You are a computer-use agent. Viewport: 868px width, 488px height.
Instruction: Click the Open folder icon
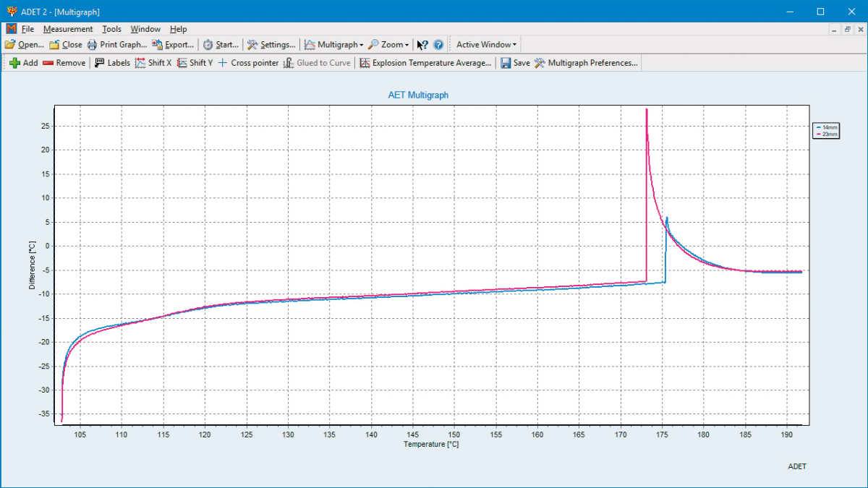tap(10, 45)
